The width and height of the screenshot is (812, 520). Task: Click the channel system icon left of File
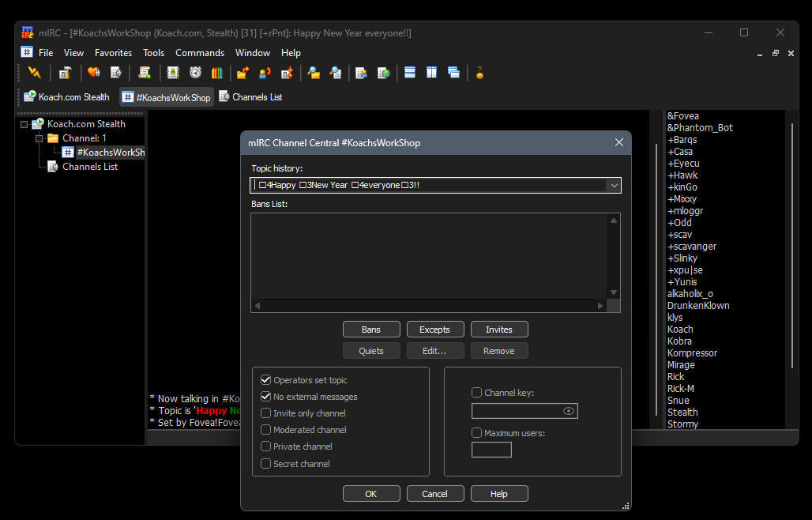click(27, 52)
